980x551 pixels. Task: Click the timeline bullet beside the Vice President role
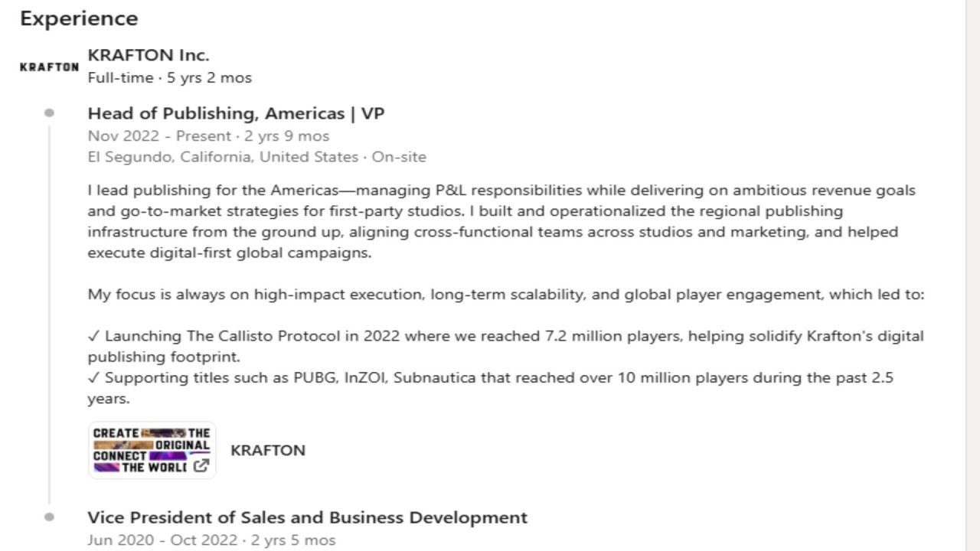[x=50, y=517]
